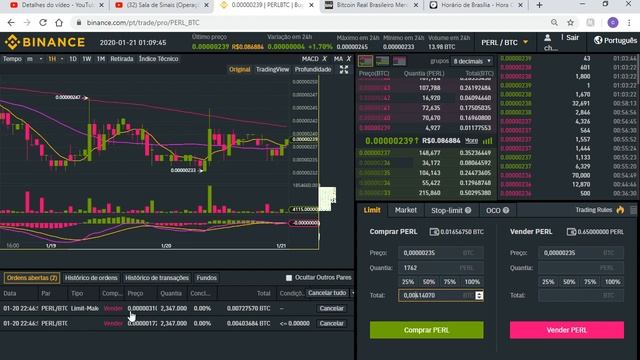The image size is (640, 360).
Task: Go back in browser history
Action: point(11,23)
